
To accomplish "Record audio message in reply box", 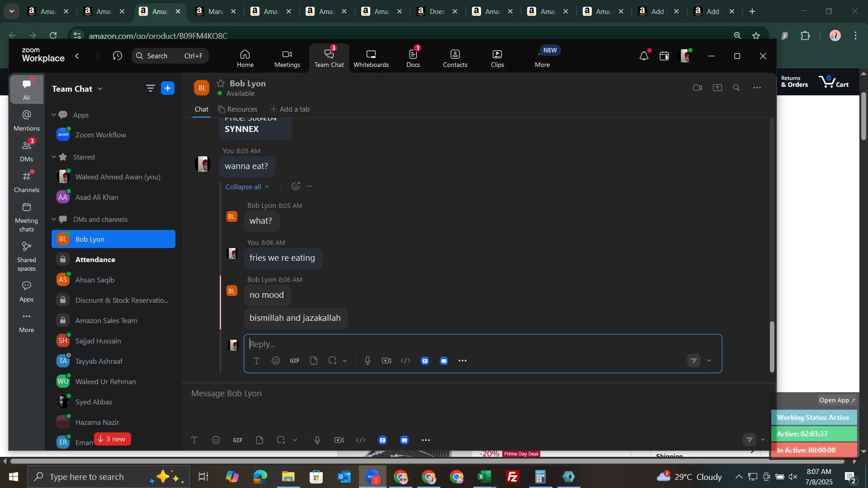I will click(368, 361).
